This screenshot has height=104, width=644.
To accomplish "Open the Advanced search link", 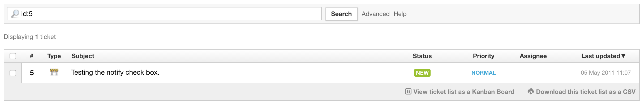I will pyautogui.click(x=375, y=14).
